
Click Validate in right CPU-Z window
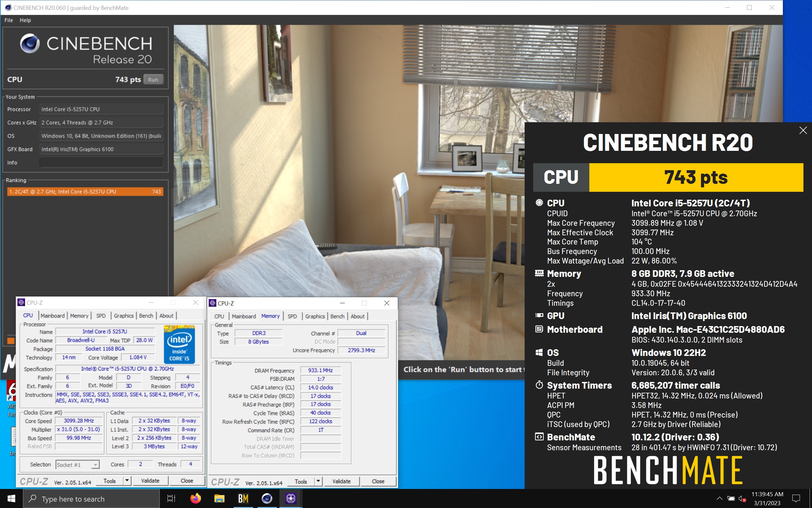[341, 481]
